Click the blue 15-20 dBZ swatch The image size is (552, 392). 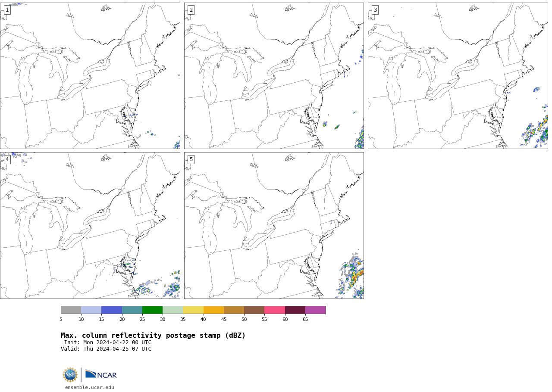tap(112, 310)
